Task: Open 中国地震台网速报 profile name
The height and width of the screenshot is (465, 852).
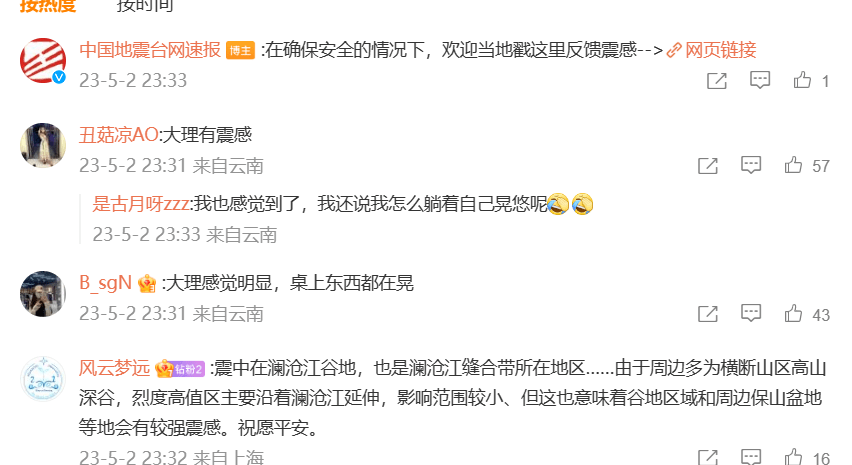Action: click(x=150, y=50)
